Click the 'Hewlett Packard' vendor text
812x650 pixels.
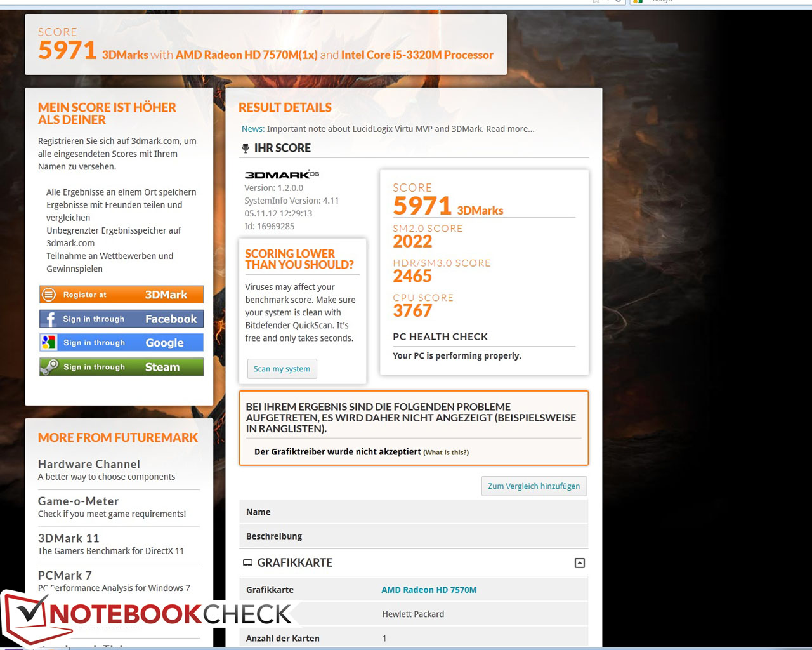pyautogui.click(x=413, y=614)
